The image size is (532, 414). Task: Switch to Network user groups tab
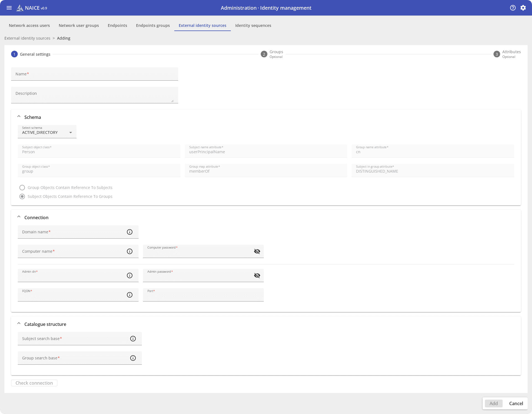click(x=79, y=25)
